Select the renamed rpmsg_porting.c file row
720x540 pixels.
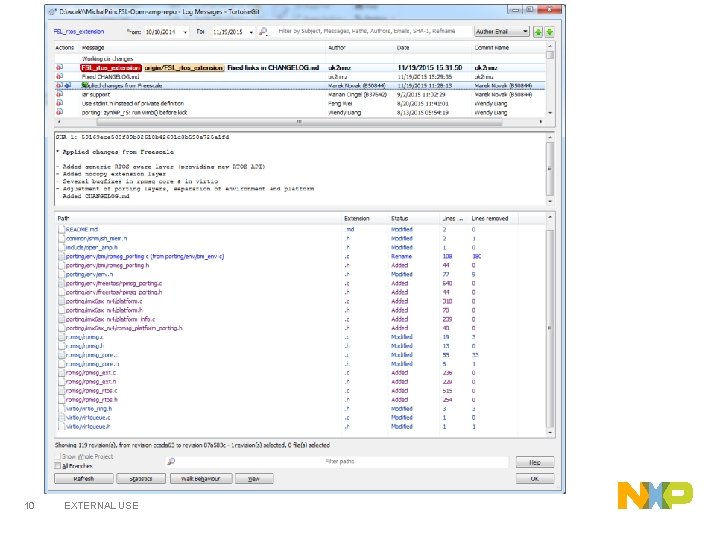tap(300, 256)
